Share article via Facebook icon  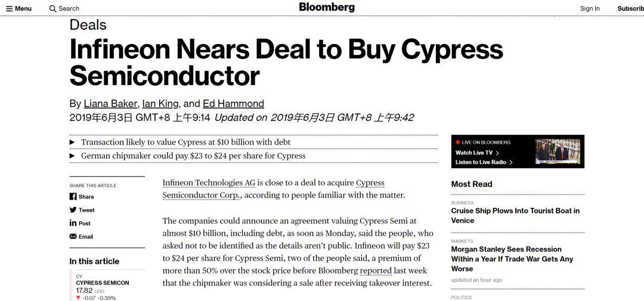[x=73, y=197]
